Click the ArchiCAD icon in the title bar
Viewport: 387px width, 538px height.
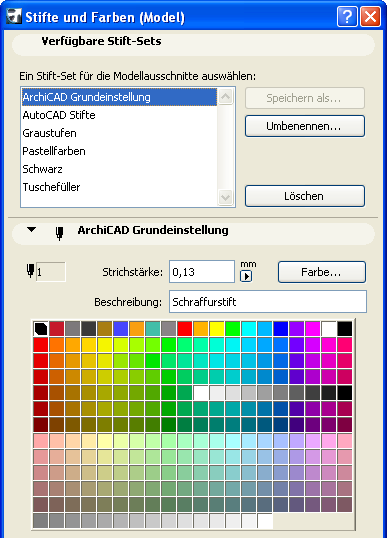14,16
